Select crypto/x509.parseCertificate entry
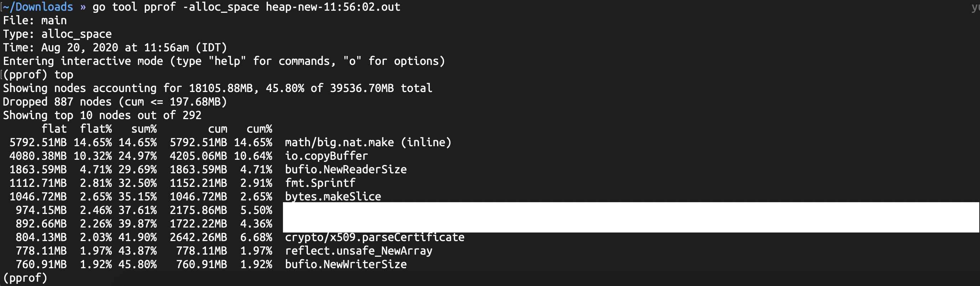980x286 pixels. pyautogui.click(x=375, y=237)
